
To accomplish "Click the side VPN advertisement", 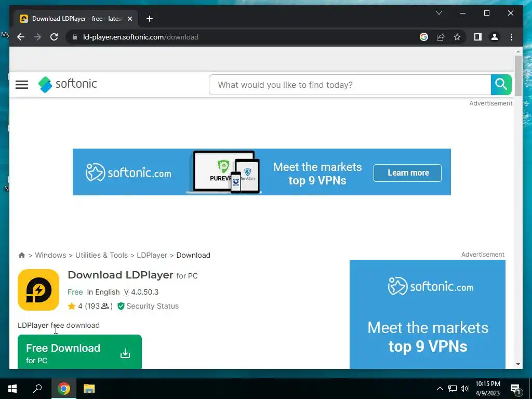I will [428, 314].
